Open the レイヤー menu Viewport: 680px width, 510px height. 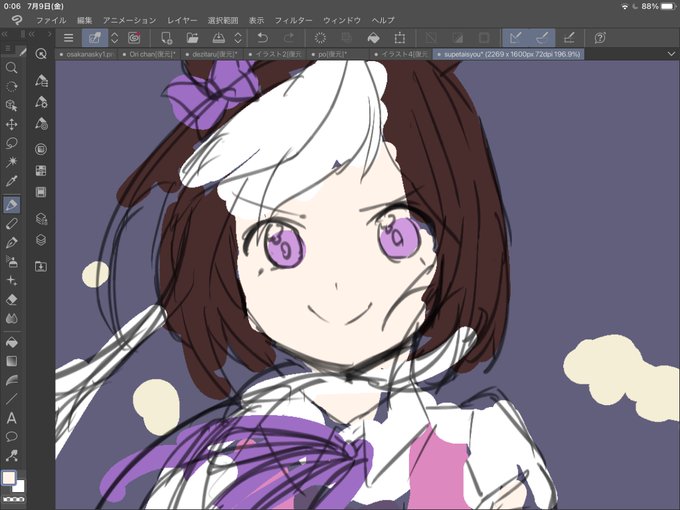(x=182, y=20)
